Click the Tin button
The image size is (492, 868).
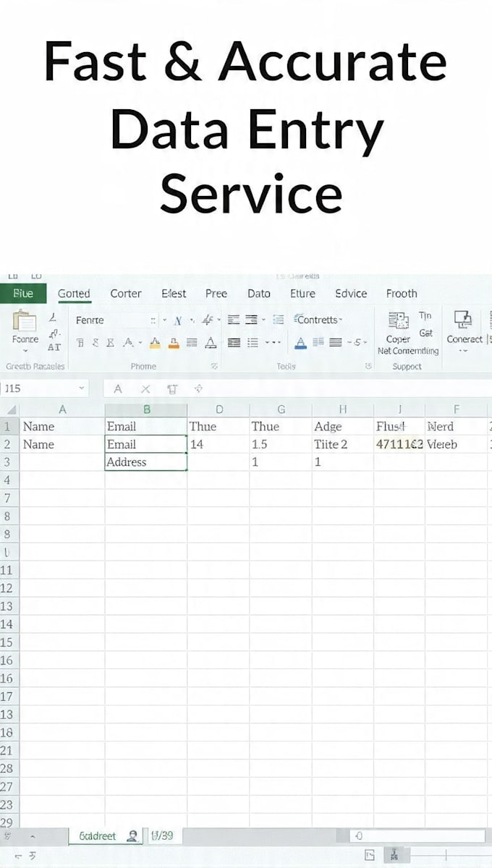pos(425,316)
